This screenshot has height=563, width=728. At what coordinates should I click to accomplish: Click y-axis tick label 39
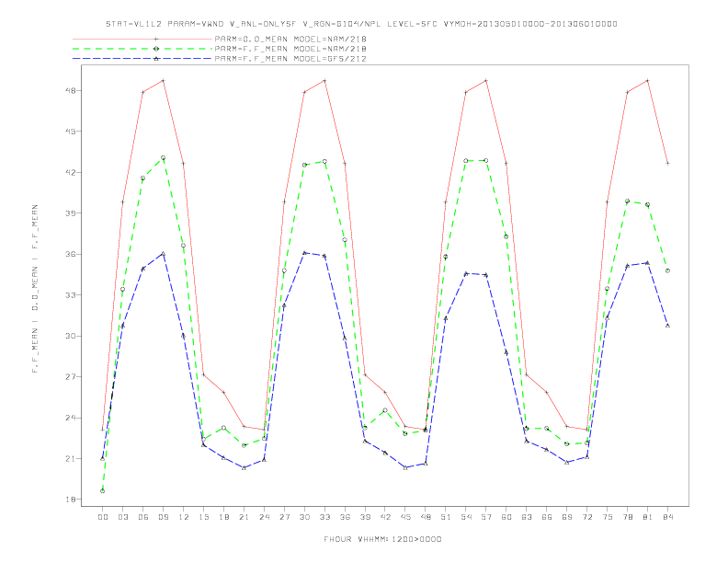pos(71,213)
